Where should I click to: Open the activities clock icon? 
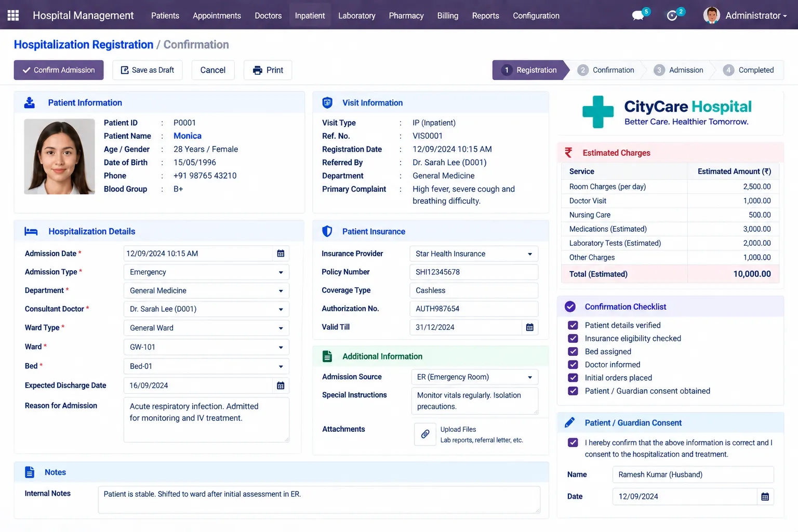click(672, 16)
